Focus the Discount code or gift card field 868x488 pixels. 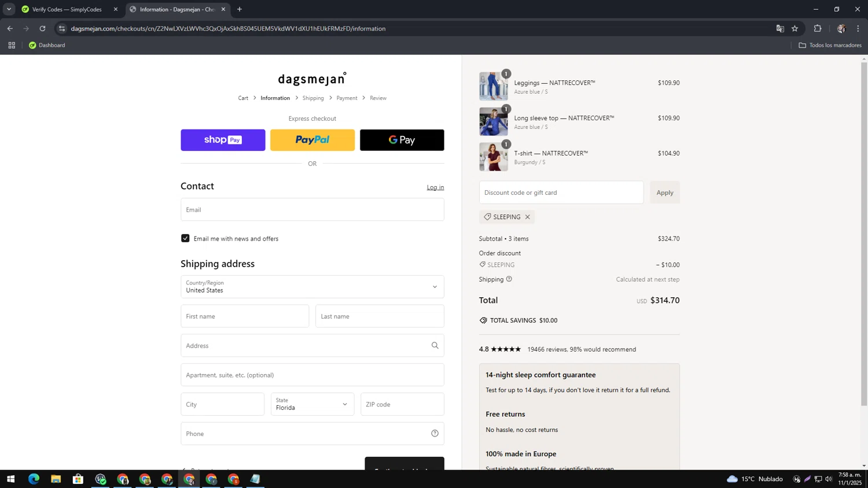[x=561, y=193]
